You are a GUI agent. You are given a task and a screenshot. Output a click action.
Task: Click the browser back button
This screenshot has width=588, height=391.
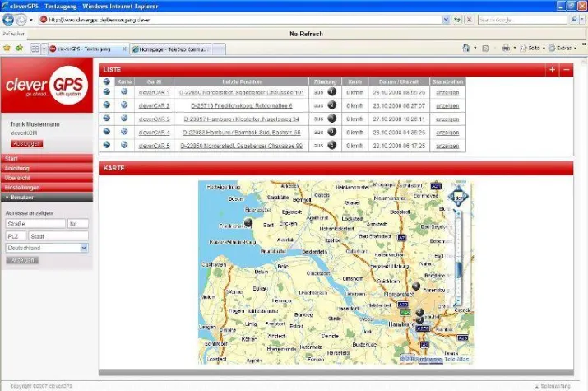coord(8,19)
